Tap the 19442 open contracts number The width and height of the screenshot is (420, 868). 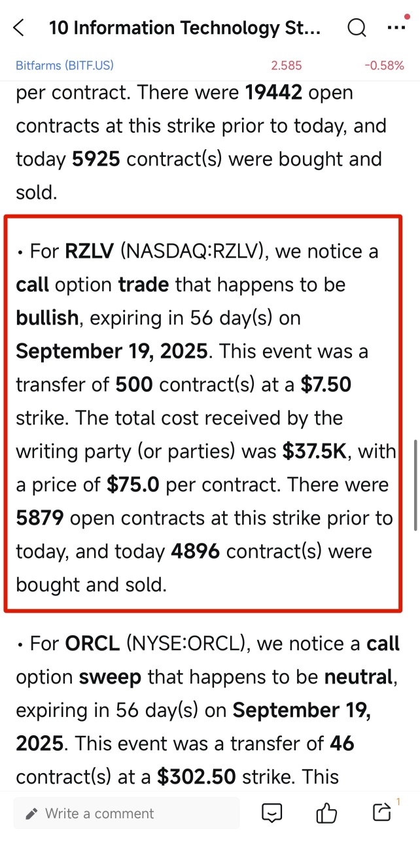pyautogui.click(x=273, y=93)
